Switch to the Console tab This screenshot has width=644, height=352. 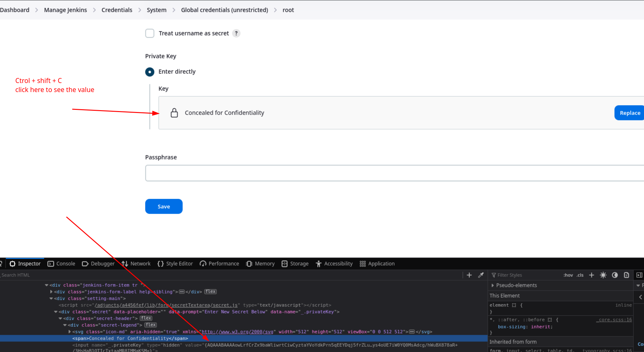(61, 264)
